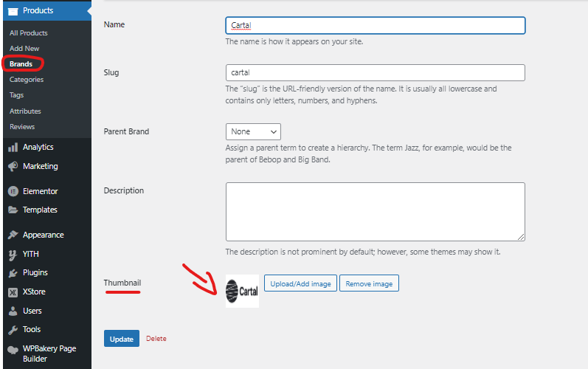This screenshot has width=588, height=369.
Task: Click the XStore icon in sidebar
Action: coord(13,292)
